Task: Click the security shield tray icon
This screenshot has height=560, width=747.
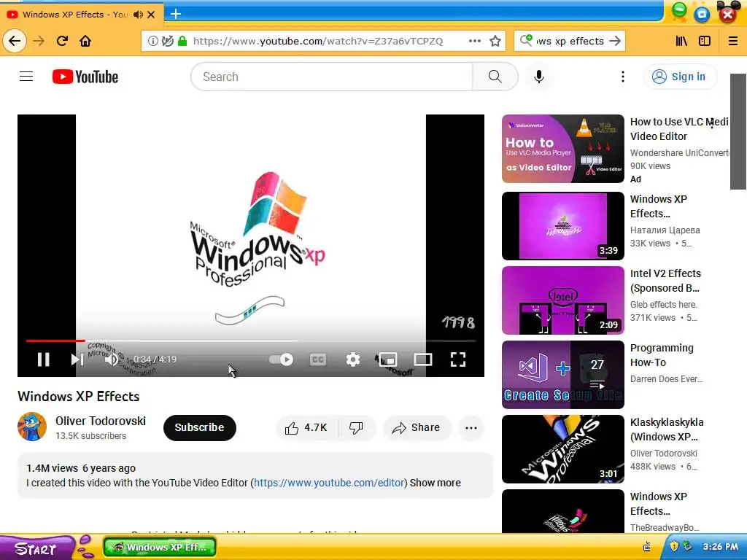Action: [x=673, y=546]
